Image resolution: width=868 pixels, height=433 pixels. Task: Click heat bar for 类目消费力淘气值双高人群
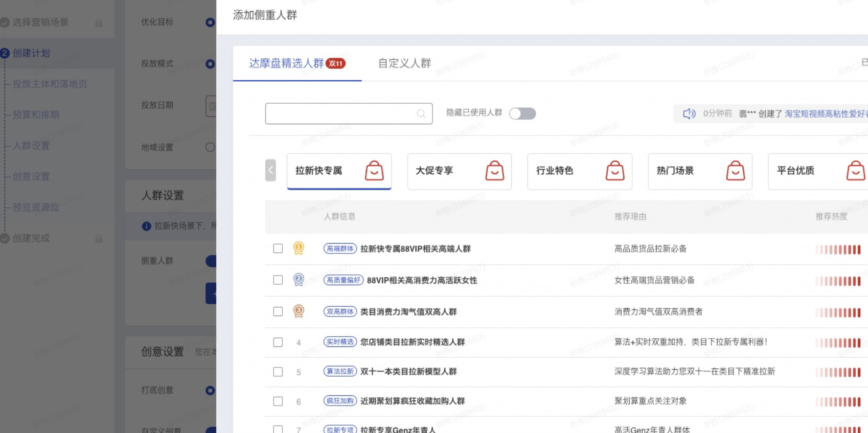click(x=838, y=313)
